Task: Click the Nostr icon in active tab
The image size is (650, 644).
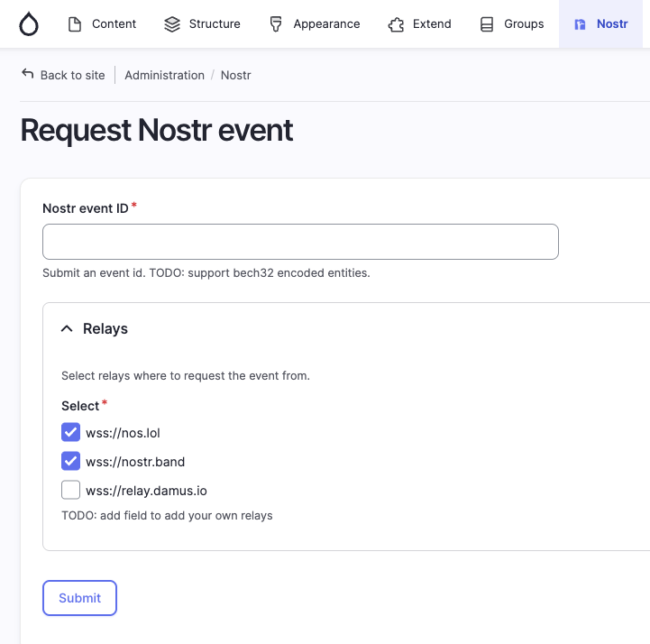Action: click(x=581, y=24)
